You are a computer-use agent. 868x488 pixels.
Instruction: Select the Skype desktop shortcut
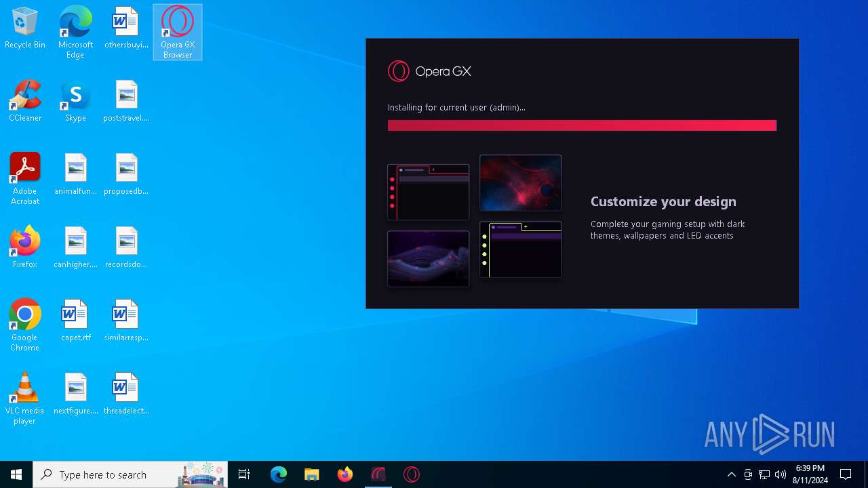pos(75,102)
